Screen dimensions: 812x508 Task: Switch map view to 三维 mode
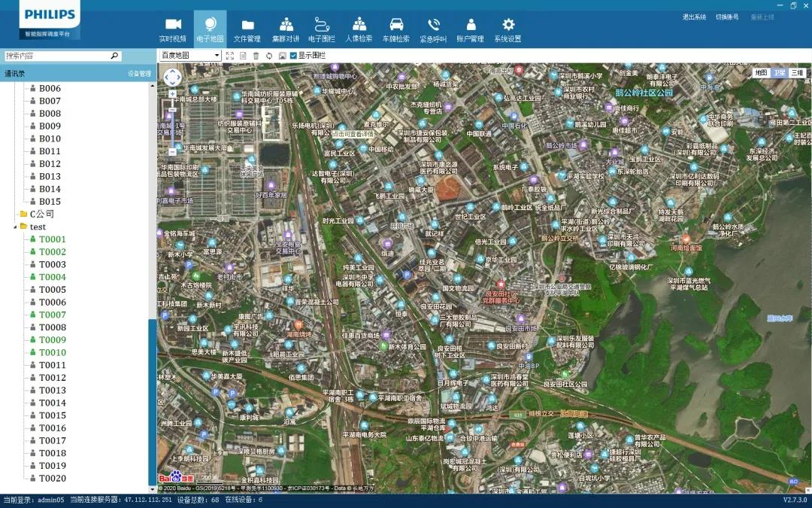796,72
